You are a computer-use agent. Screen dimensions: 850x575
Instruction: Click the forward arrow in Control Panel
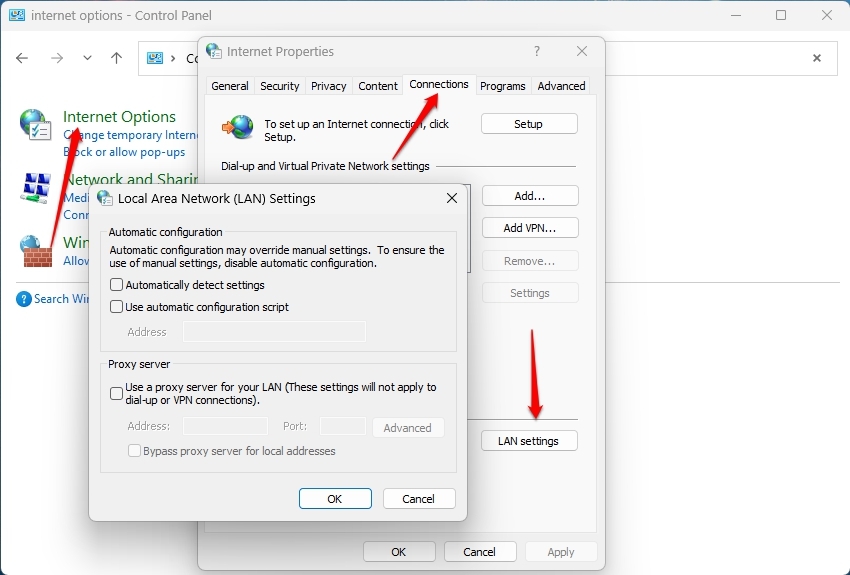(x=56, y=58)
